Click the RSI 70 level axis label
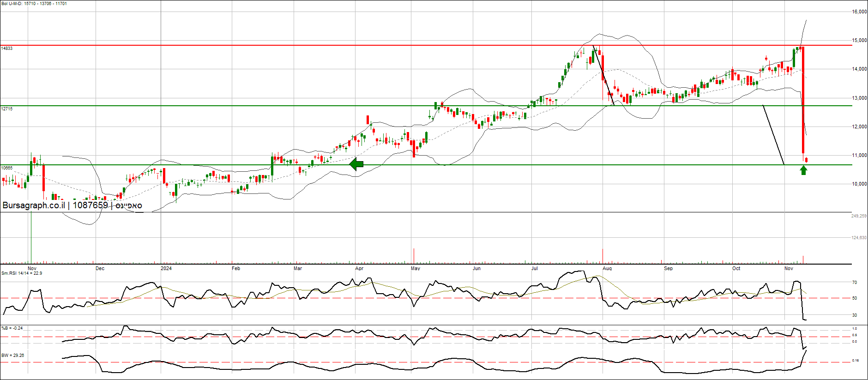 click(x=855, y=283)
